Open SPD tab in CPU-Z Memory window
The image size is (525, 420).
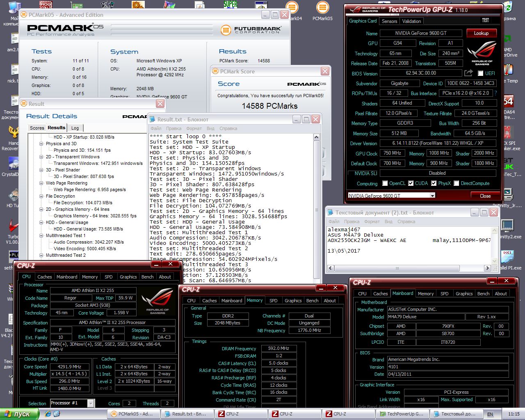(x=273, y=301)
